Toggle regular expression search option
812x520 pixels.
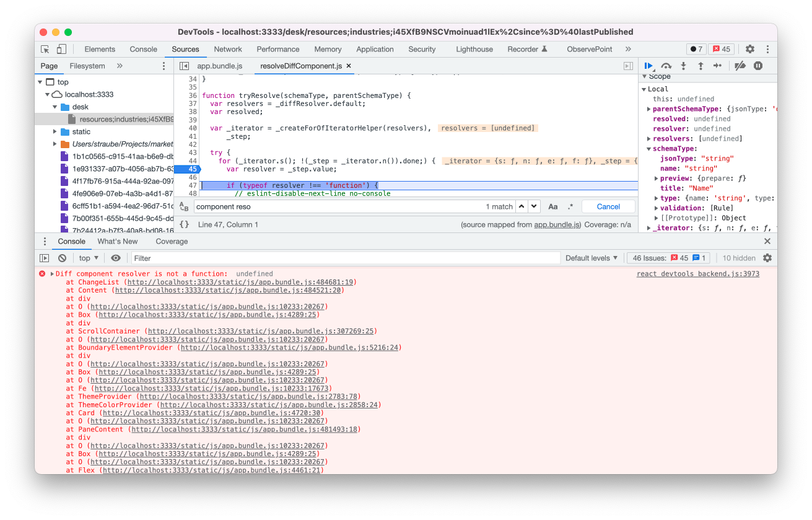coord(570,206)
